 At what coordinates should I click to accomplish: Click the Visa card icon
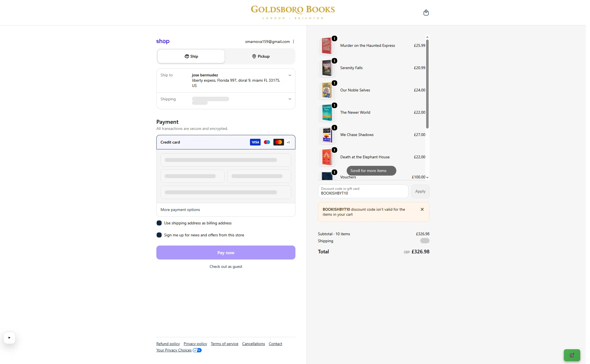point(255,142)
